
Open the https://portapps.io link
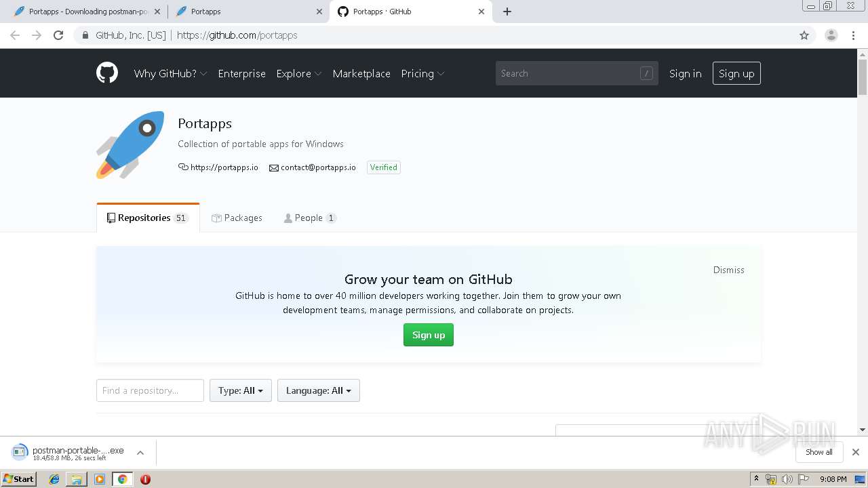[x=224, y=167]
